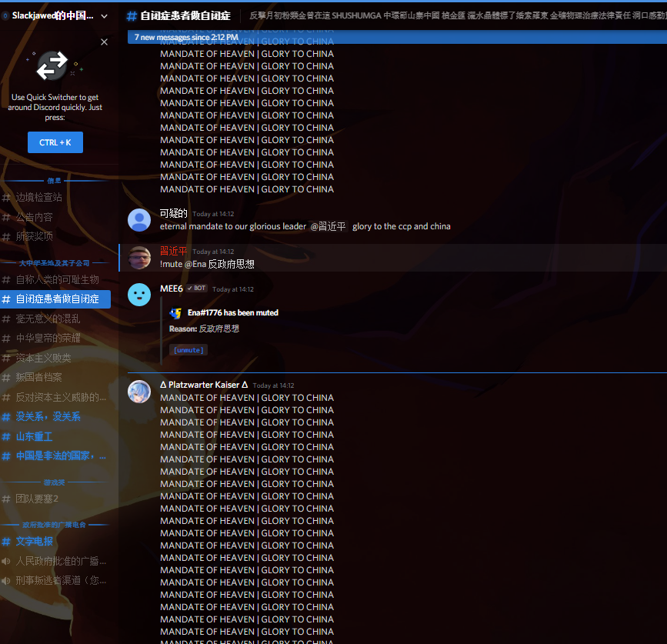Click the CTRL + K button
The image size is (667, 644).
click(x=55, y=142)
